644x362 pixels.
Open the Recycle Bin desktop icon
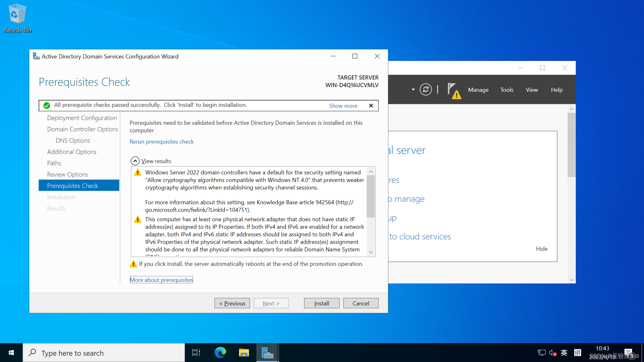17,18
